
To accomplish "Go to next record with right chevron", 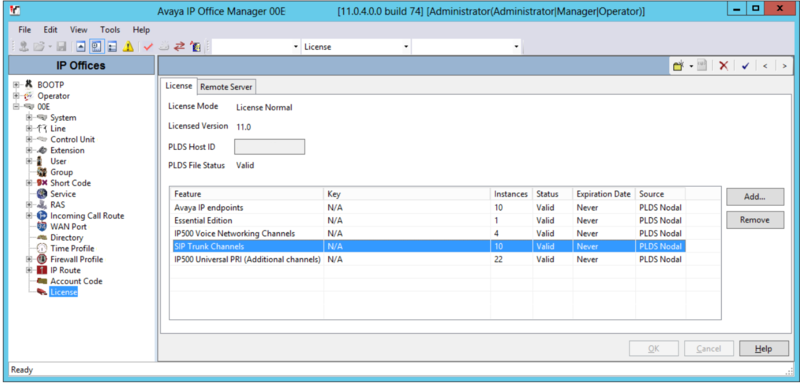I will pos(784,66).
